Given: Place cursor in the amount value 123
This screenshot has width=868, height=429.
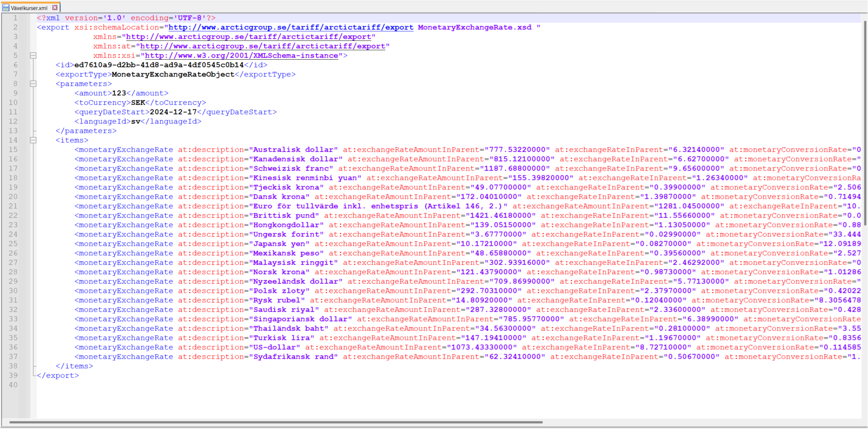Looking at the screenshot, I should [119, 93].
